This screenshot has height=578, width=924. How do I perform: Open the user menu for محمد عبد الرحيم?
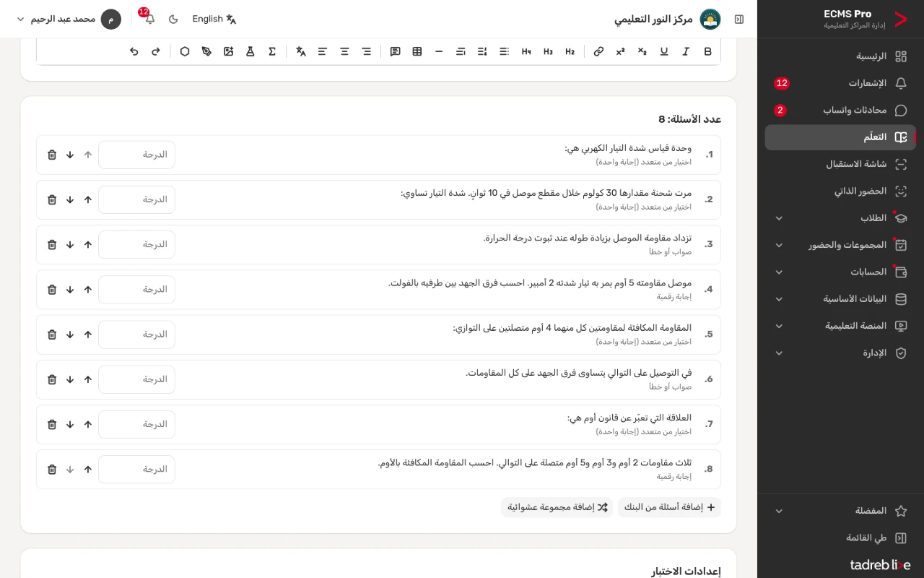[69, 19]
